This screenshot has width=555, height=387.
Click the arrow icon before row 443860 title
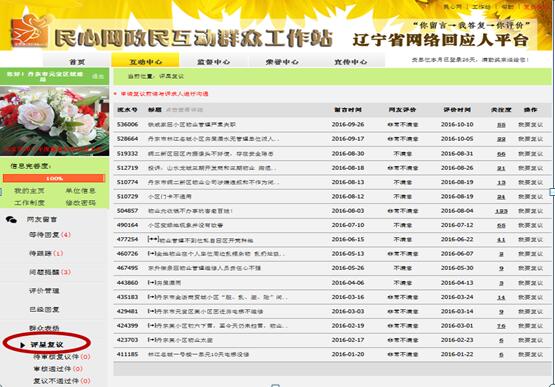tap(152, 283)
